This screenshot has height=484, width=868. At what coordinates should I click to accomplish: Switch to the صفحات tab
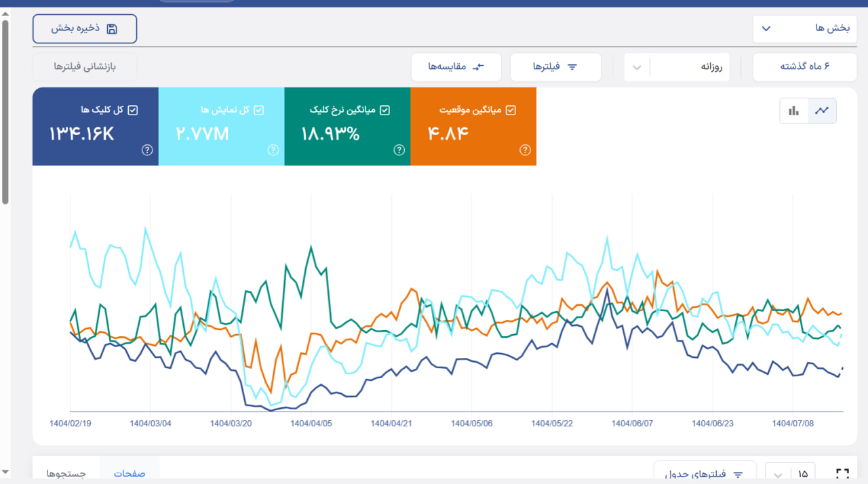click(x=130, y=473)
